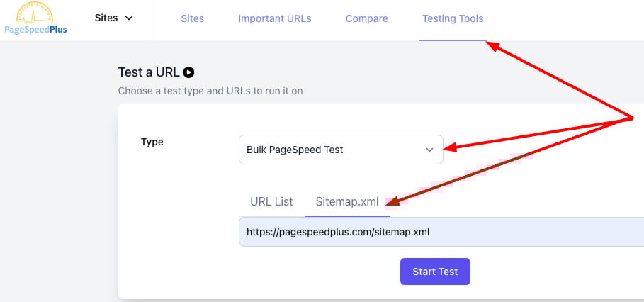Click the Type field label
644x302 pixels.
[x=152, y=142]
